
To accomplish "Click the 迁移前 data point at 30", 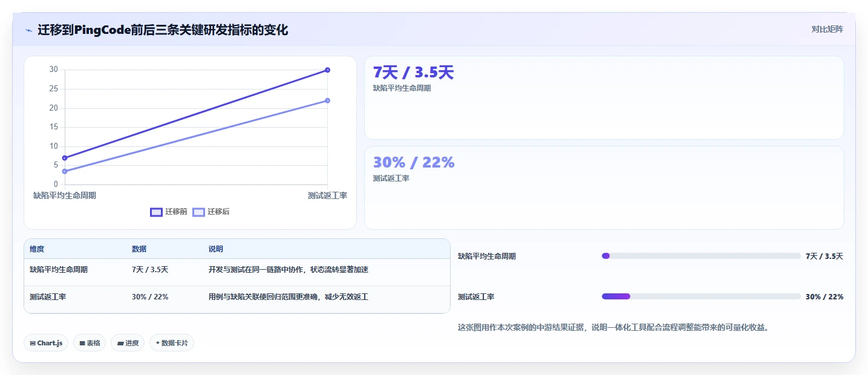I will (x=327, y=70).
